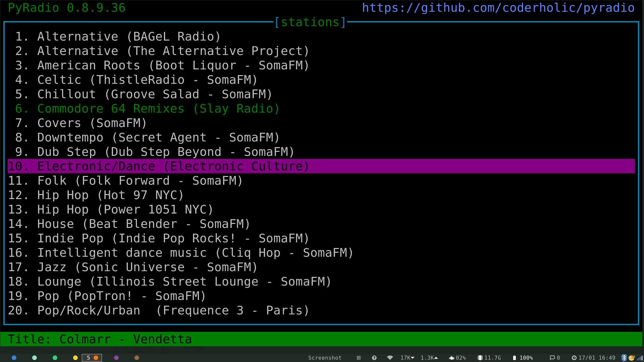
Task: Select Pop/Rock/Urban Frequence 3 Paris station
Action: pos(173,310)
